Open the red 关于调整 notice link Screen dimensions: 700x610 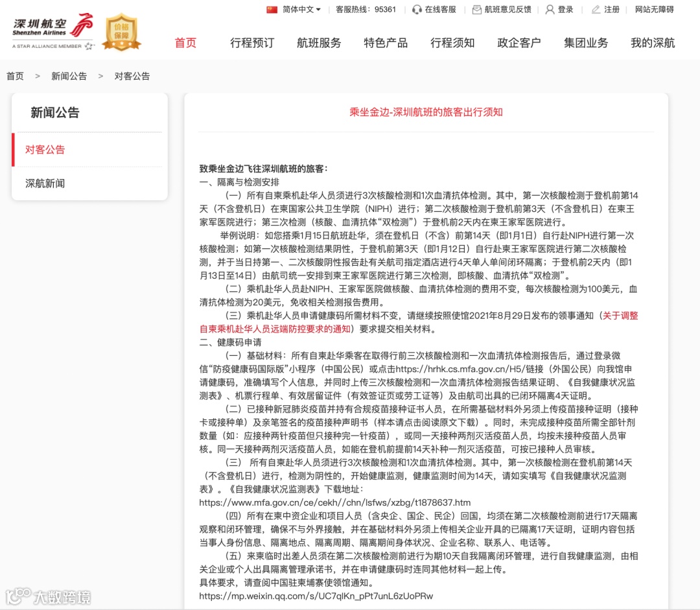(x=620, y=316)
